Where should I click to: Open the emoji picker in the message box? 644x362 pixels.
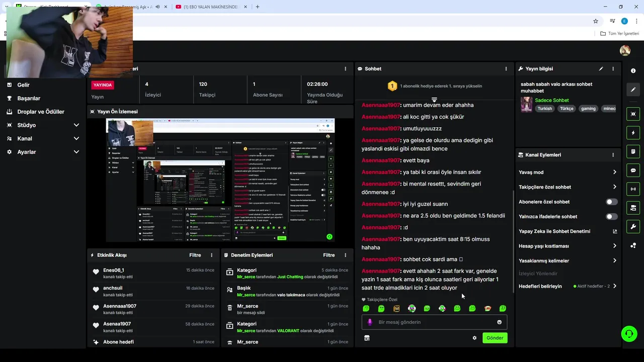pos(500,322)
